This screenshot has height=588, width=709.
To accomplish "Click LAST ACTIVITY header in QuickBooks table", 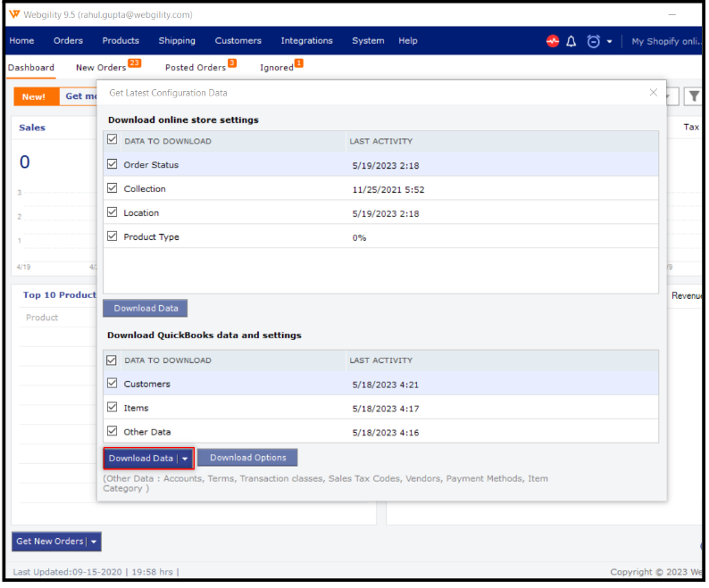I will (x=381, y=361).
